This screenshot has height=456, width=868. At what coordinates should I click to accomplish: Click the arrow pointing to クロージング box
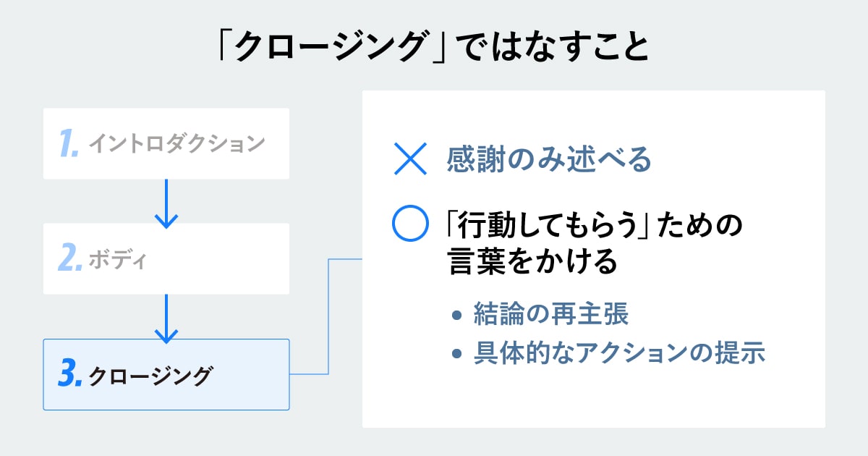[x=166, y=317]
